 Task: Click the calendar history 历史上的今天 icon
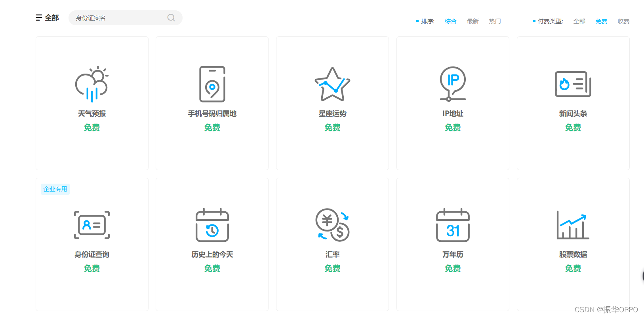(212, 225)
